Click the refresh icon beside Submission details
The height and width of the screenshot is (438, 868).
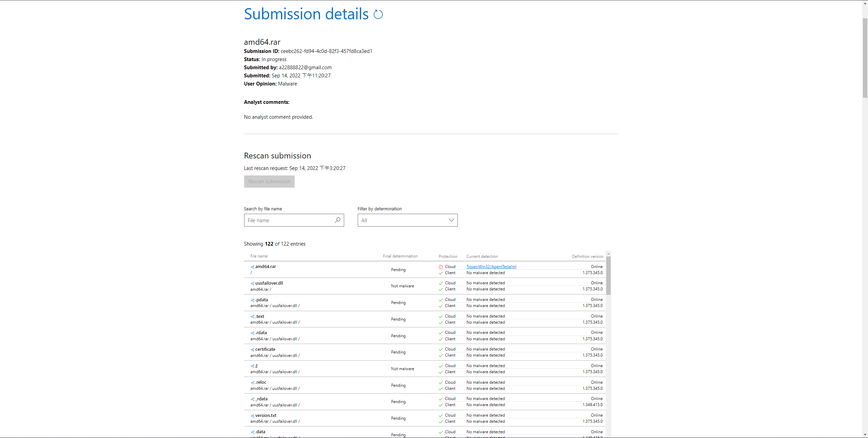pyautogui.click(x=378, y=15)
